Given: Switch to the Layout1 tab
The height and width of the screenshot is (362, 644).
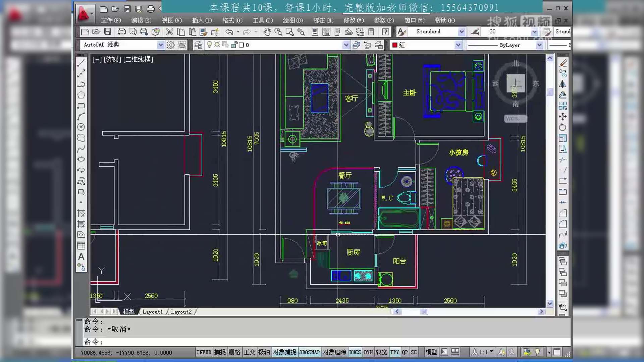Looking at the screenshot, I should [153, 312].
